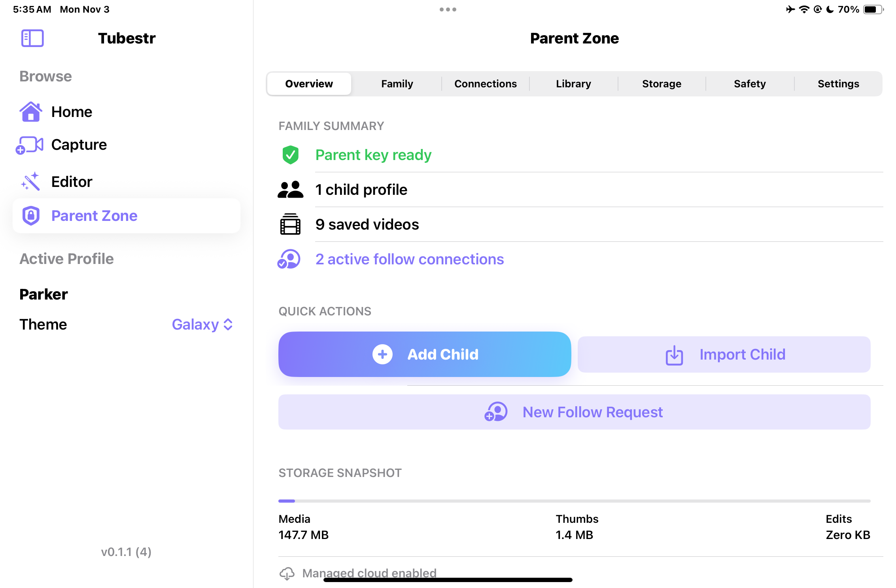This screenshot has width=896, height=588.
Task: Open the ellipsis menu at the top
Action: [448, 9]
